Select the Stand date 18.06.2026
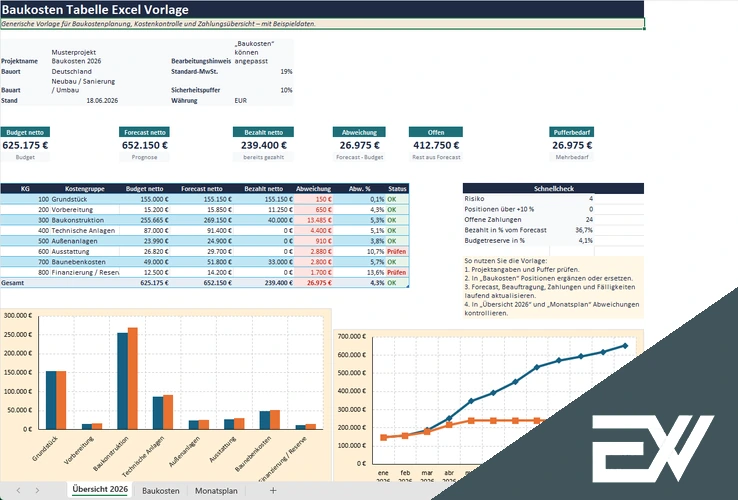Image resolution: width=738 pixels, height=500 pixels. click(x=102, y=100)
